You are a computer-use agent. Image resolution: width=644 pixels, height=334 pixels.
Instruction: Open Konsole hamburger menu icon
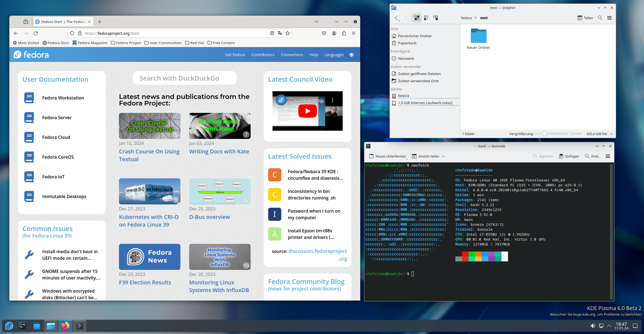(608, 156)
